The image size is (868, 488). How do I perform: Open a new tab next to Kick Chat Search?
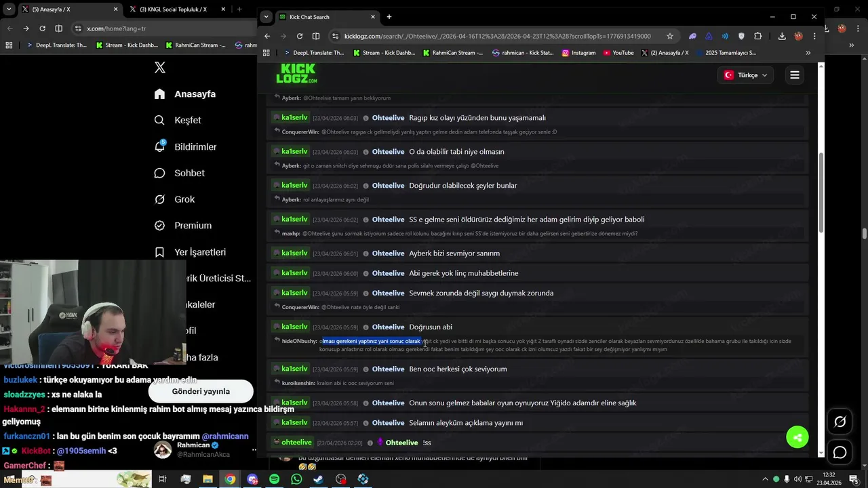[x=389, y=17]
